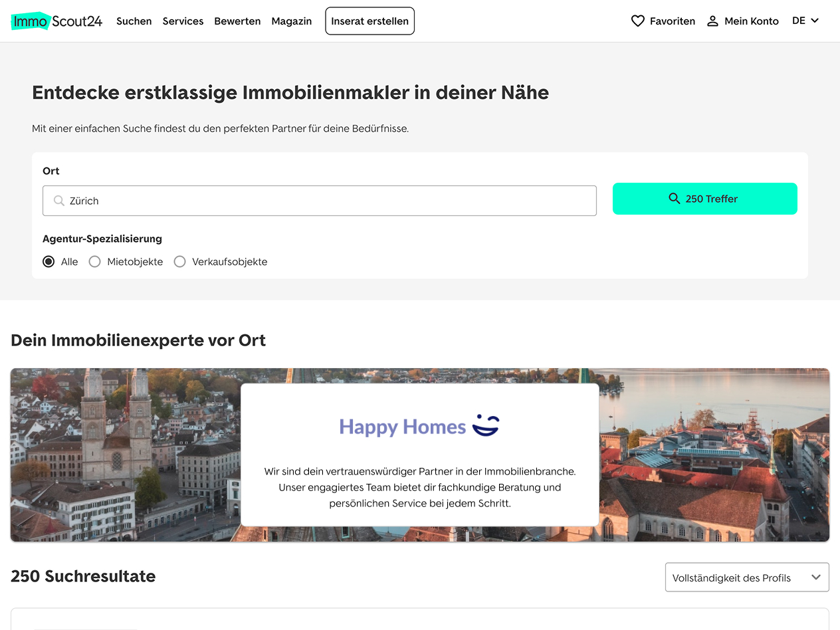Select the Verkaufsobjekte radio button

point(179,262)
